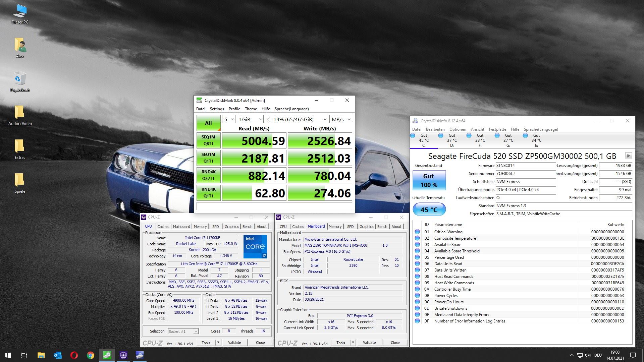Run SEQ1M Q1T1 benchmark test
This screenshot has height=362, width=644.
[208, 158]
